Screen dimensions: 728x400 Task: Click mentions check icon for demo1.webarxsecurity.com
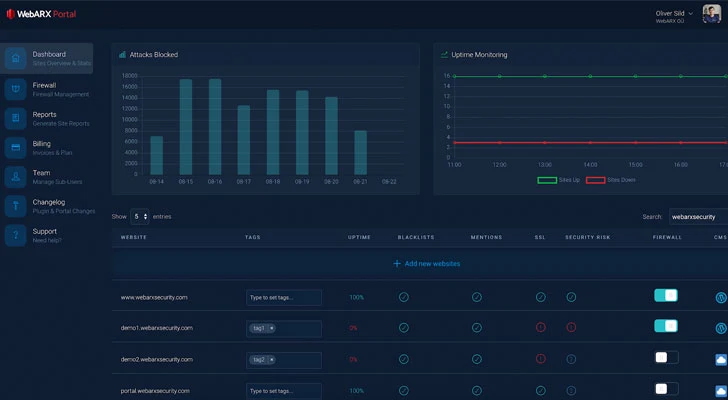point(477,328)
